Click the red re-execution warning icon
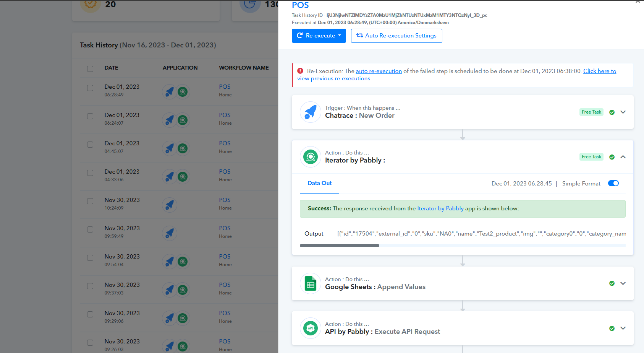The width and height of the screenshot is (644, 353). pyautogui.click(x=300, y=71)
